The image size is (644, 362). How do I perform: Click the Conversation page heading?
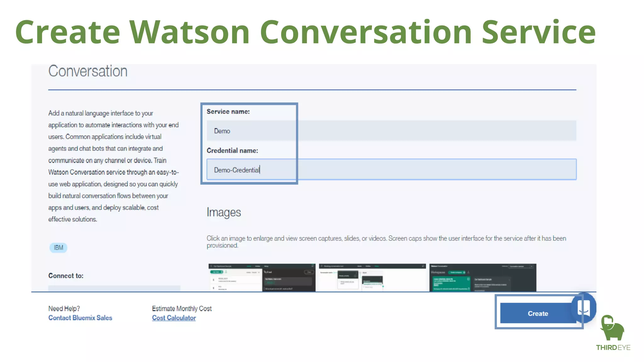tap(88, 71)
